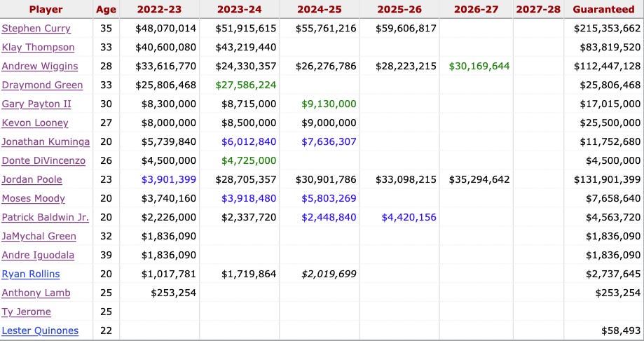
Task: Open Kevon Looney's player link
Action: [35, 123]
